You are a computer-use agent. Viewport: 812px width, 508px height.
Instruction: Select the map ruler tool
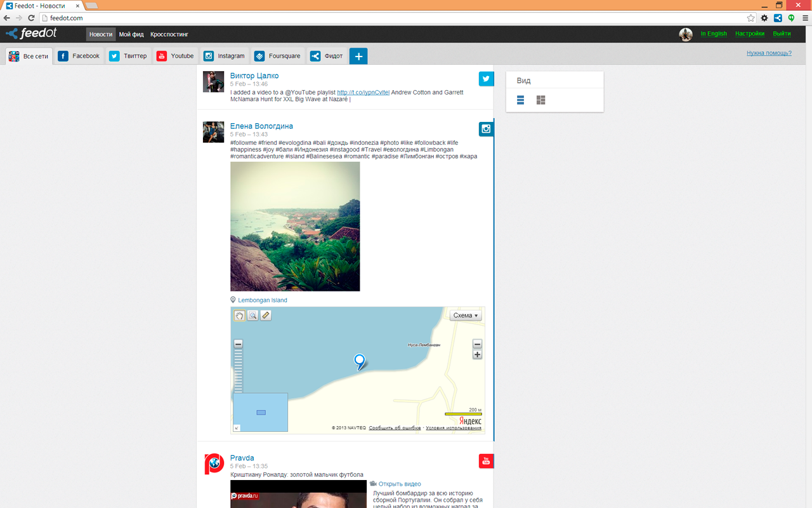coord(266,316)
